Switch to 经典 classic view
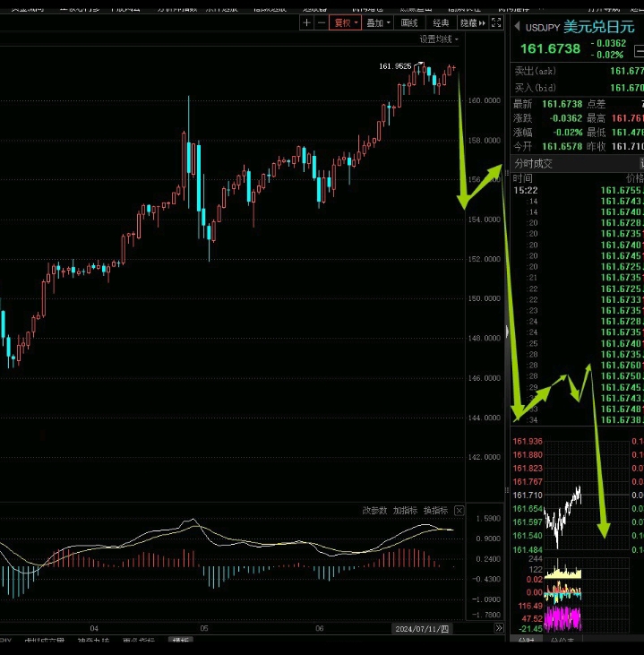644x655 pixels. coord(441,23)
